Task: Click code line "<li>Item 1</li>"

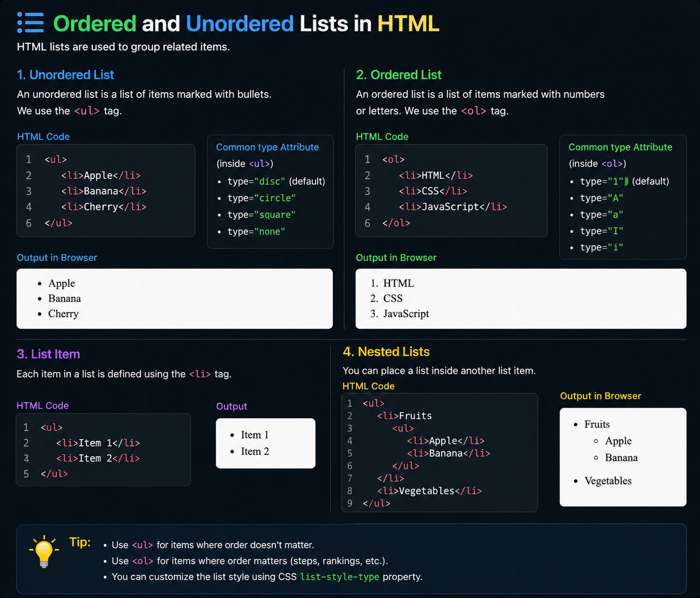Action: coord(98,443)
